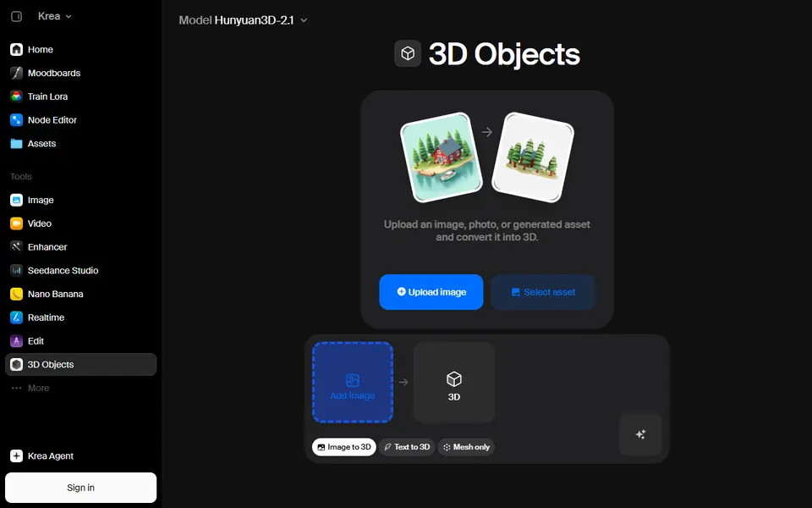
Task: Open the Enhancer tool icon
Action: [x=17, y=246]
